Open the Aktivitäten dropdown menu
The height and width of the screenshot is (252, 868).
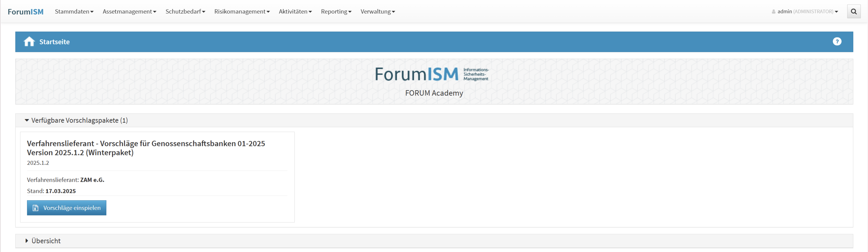point(295,11)
